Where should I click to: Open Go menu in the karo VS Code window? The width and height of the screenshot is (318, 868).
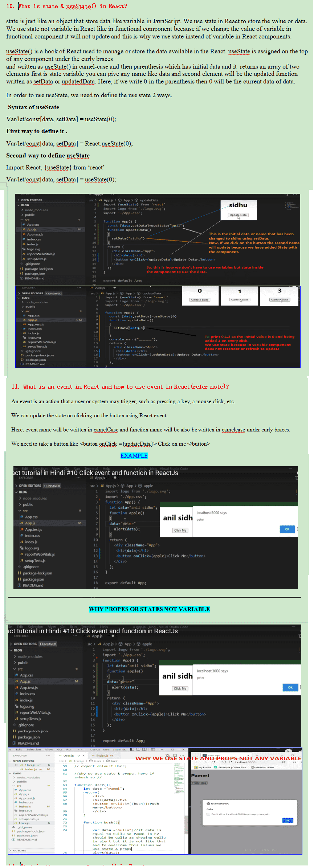tap(60, 749)
